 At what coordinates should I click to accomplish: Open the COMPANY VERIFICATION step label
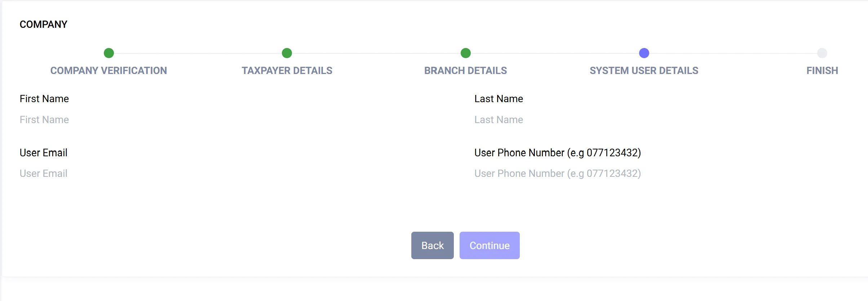click(108, 70)
